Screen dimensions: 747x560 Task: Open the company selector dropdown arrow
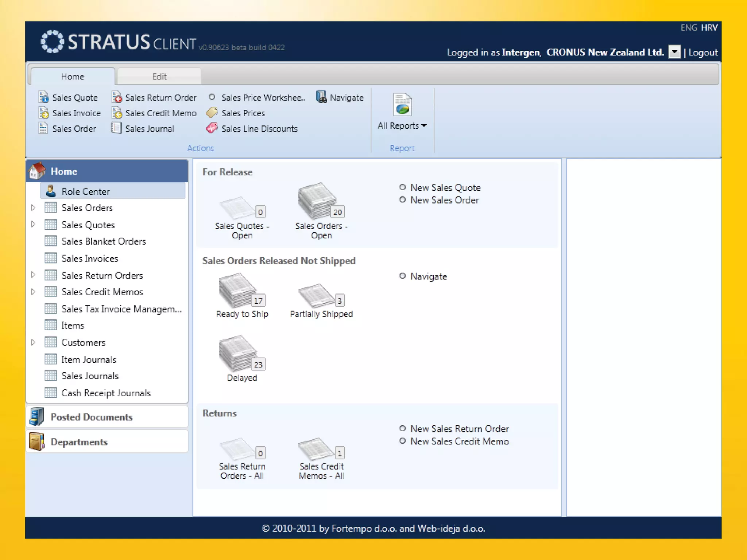[x=674, y=52]
